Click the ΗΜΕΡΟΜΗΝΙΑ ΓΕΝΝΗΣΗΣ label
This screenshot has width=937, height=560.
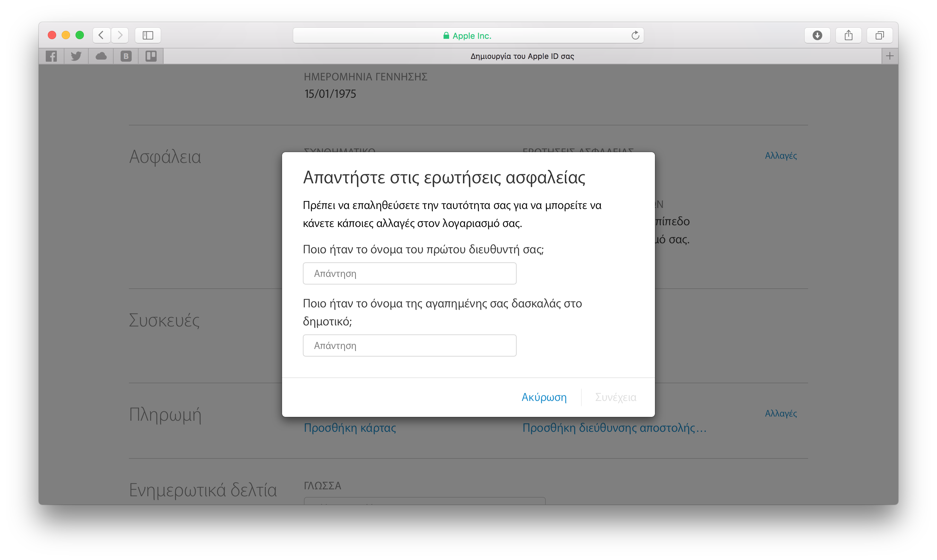(x=366, y=77)
